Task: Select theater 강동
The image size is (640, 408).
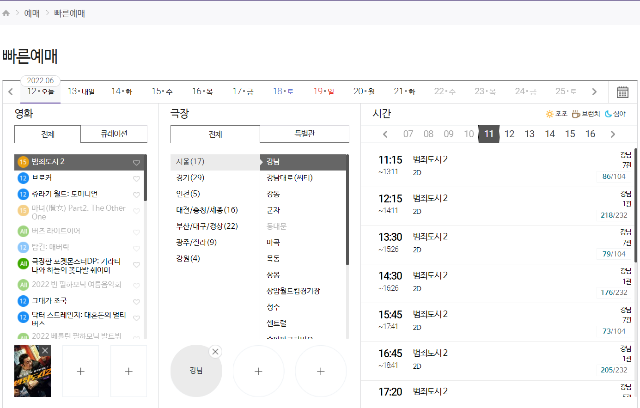Action: click(302, 194)
